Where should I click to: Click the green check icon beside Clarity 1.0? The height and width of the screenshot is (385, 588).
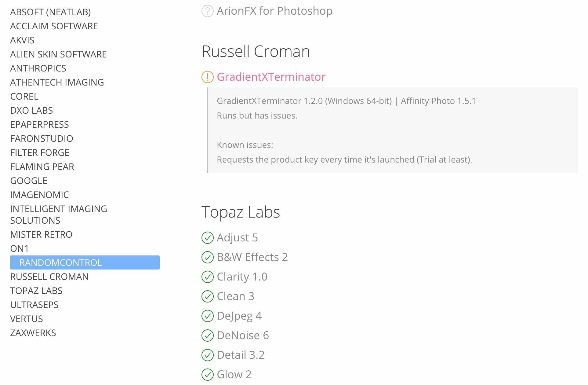(207, 277)
